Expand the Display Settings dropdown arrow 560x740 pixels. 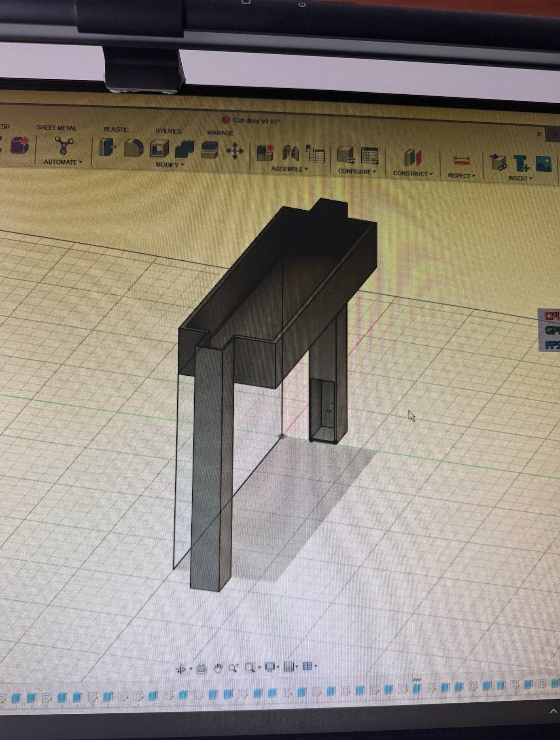(278, 667)
